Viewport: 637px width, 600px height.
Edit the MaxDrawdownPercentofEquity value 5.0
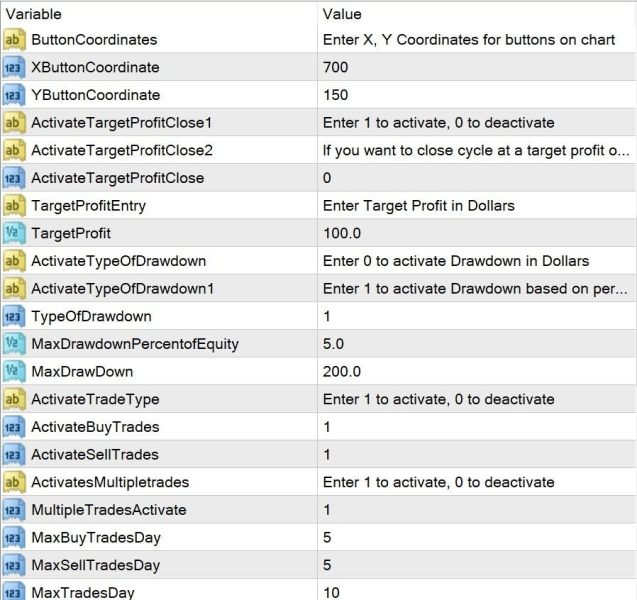click(333, 344)
